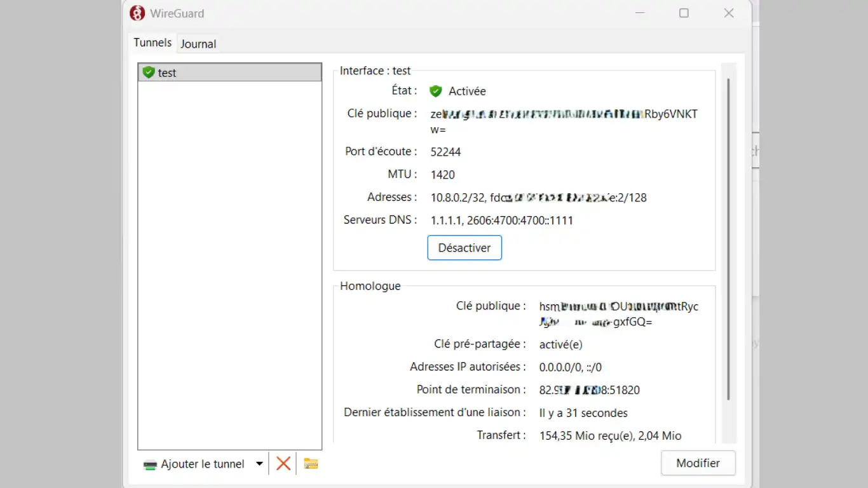Click the WireGuard logo in title bar
This screenshot has width=868, height=488.
click(137, 13)
